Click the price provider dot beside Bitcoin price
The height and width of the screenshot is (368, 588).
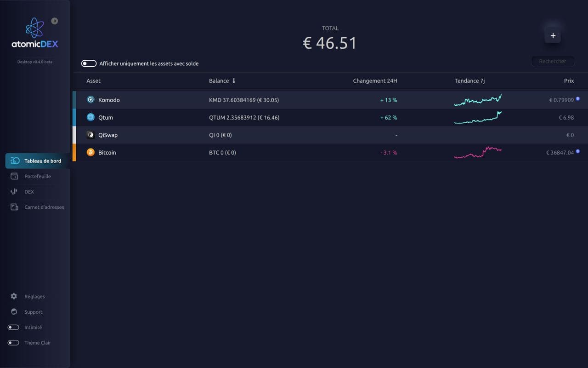(x=578, y=151)
